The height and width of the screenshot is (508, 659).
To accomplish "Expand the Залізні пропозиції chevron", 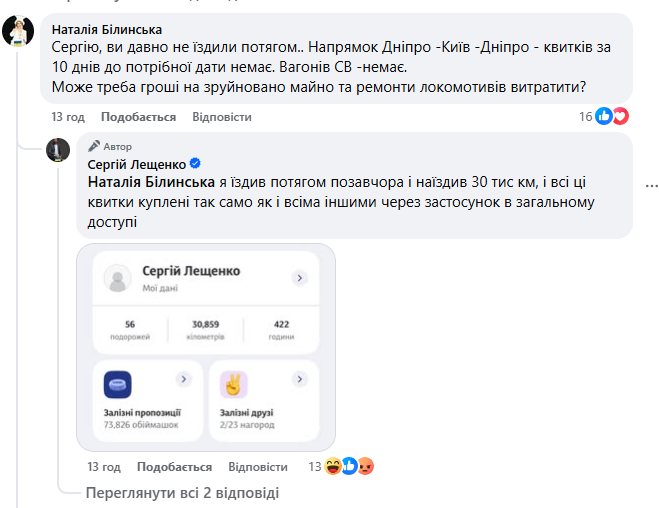I will tap(183, 379).
